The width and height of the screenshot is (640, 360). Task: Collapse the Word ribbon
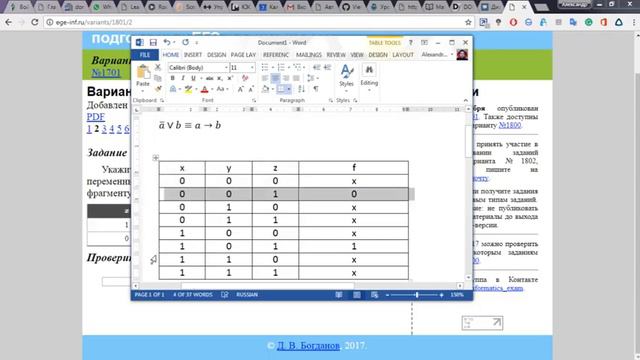(x=465, y=100)
